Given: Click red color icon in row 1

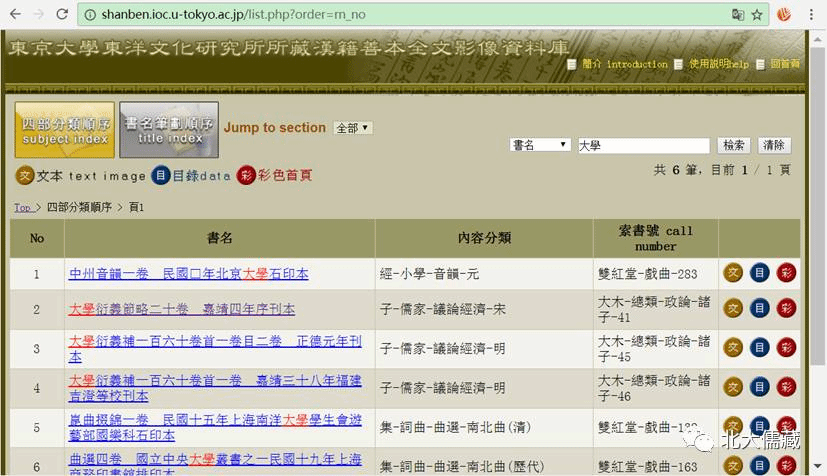Looking at the screenshot, I should 786,273.
